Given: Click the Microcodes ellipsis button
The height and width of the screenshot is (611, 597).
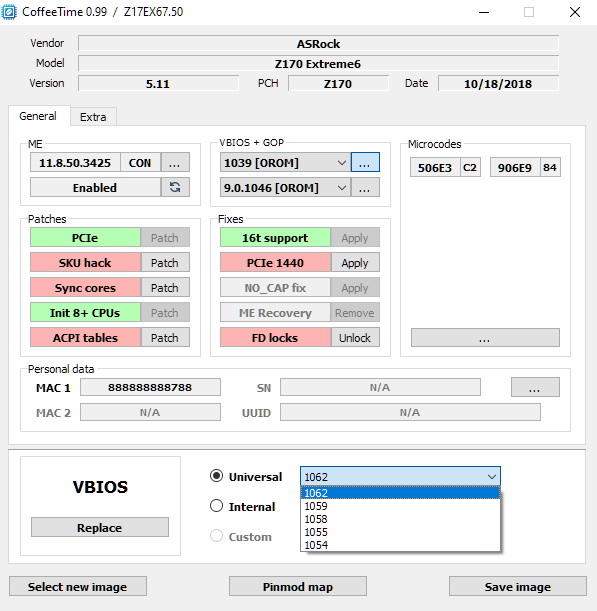Looking at the screenshot, I should click(x=485, y=337).
